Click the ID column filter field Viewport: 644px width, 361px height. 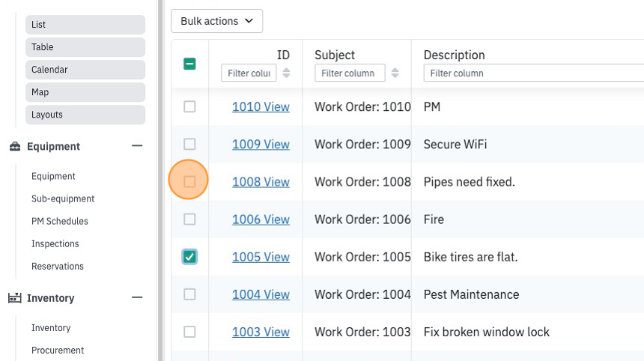(x=249, y=73)
